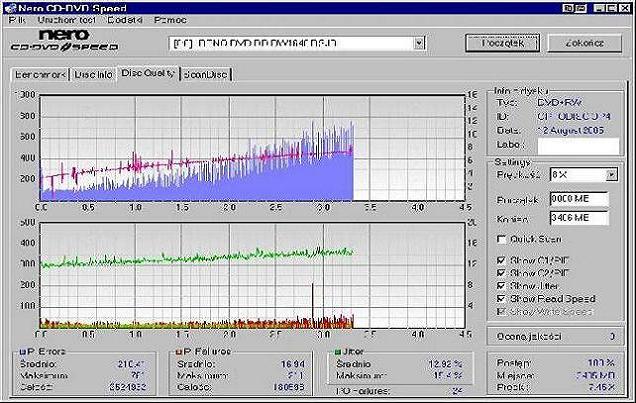This screenshot has width=636, height=403.
Task: Click the Początek start button
Action: [502, 43]
